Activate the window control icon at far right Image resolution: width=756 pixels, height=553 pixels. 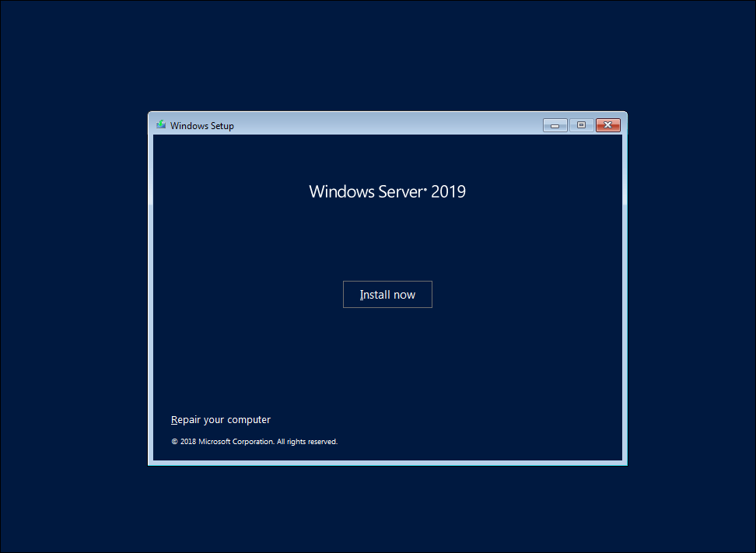(x=607, y=124)
